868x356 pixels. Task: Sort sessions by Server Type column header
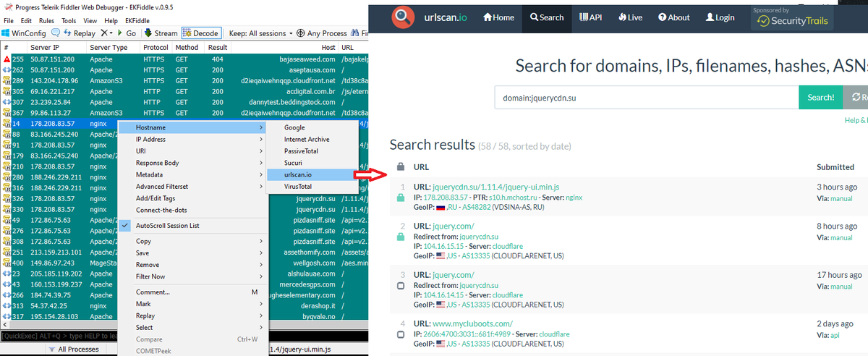point(109,47)
